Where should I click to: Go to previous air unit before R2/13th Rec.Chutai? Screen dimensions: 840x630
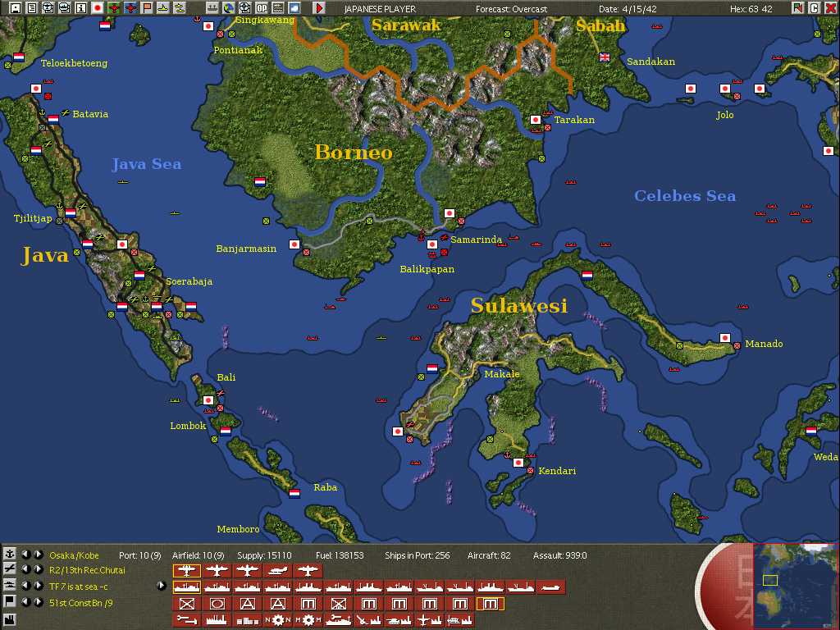25,569
